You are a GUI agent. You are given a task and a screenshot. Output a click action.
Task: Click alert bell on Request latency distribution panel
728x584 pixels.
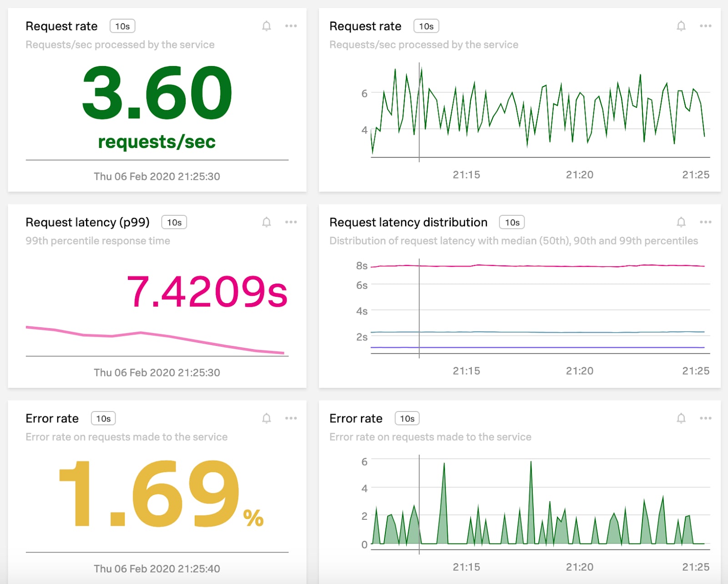coord(681,222)
